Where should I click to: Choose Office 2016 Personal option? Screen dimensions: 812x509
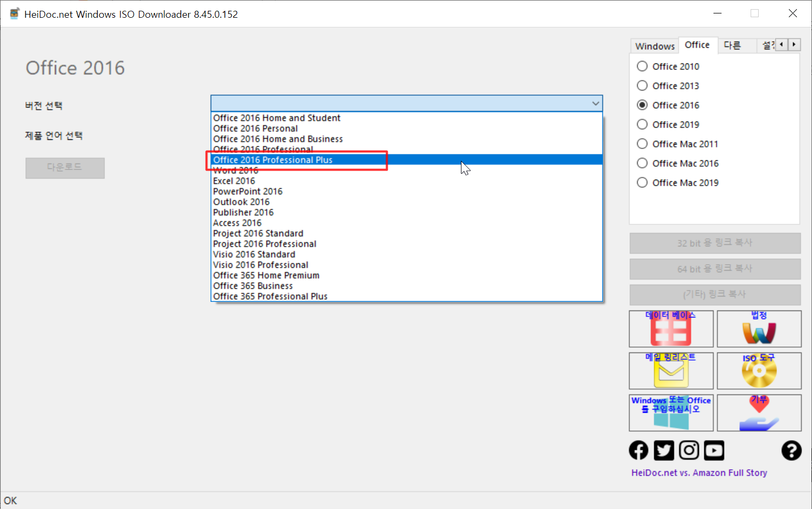pyautogui.click(x=407, y=129)
